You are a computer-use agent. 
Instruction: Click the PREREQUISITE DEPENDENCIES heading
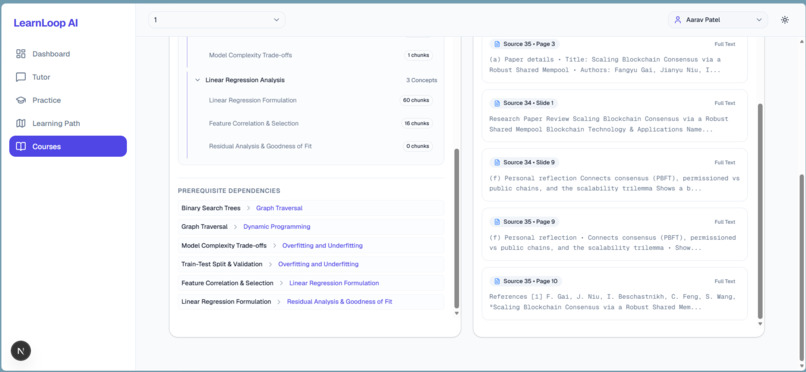pos(229,191)
